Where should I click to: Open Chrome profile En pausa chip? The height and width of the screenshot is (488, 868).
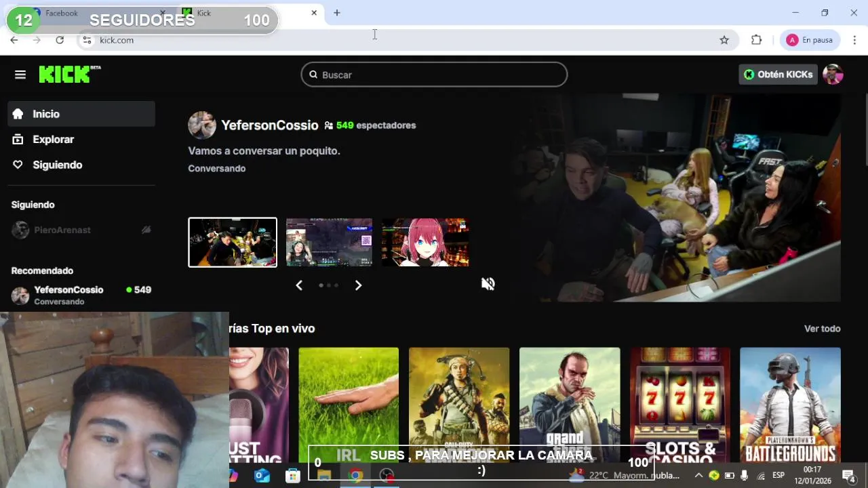tap(810, 40)
